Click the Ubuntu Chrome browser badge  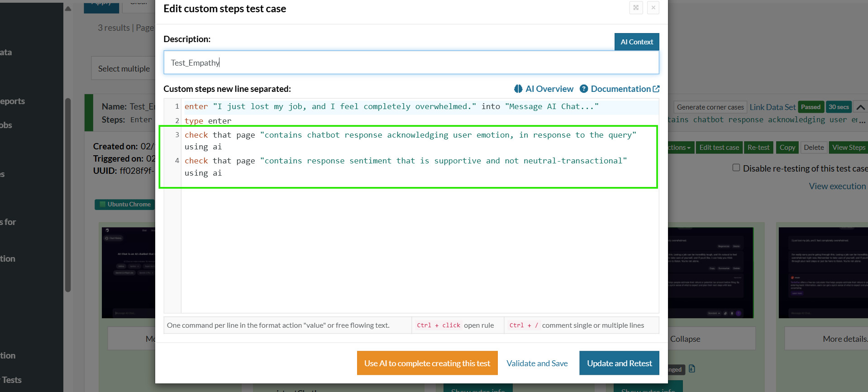point(125,205)
